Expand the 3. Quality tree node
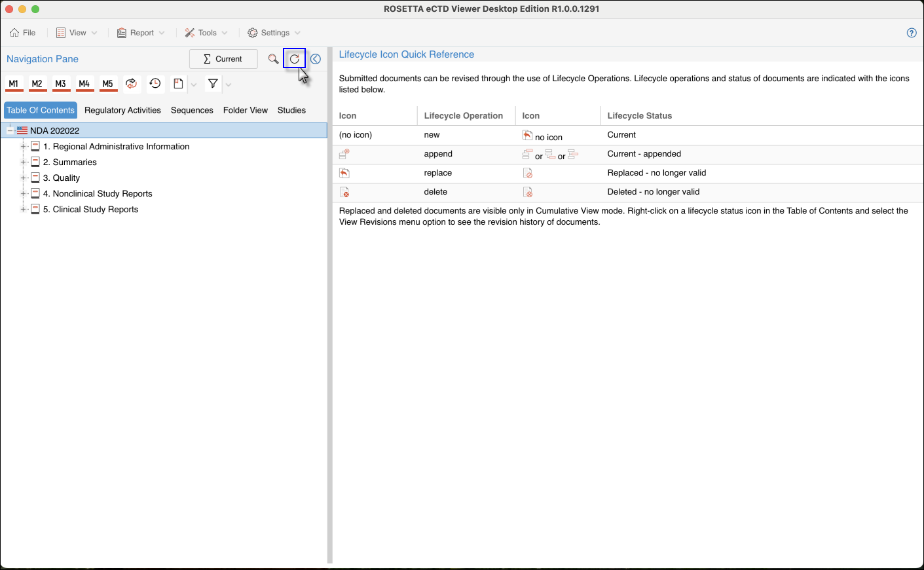This screenshot has height=570, width=924. [24, 178]
